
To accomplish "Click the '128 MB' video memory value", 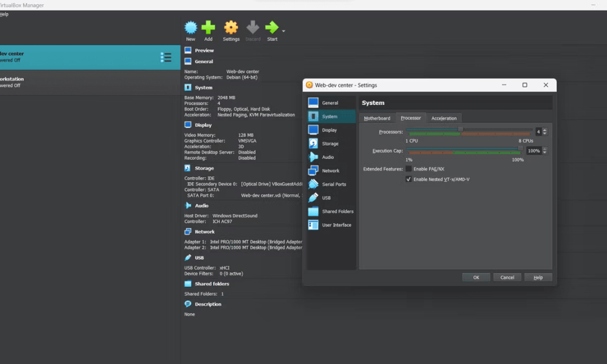I will (x=246, y=135).
